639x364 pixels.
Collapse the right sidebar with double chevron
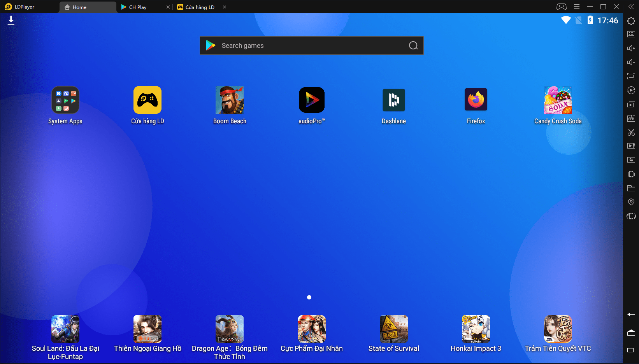pos(631,6)
